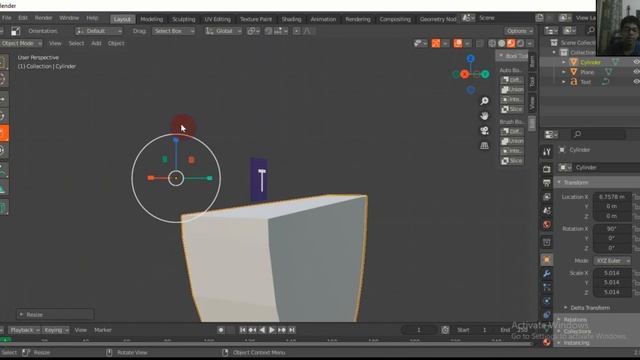Toggle visibility eye for Cylinder object
This screenshot has width=640, height=360.
[636, 62]
